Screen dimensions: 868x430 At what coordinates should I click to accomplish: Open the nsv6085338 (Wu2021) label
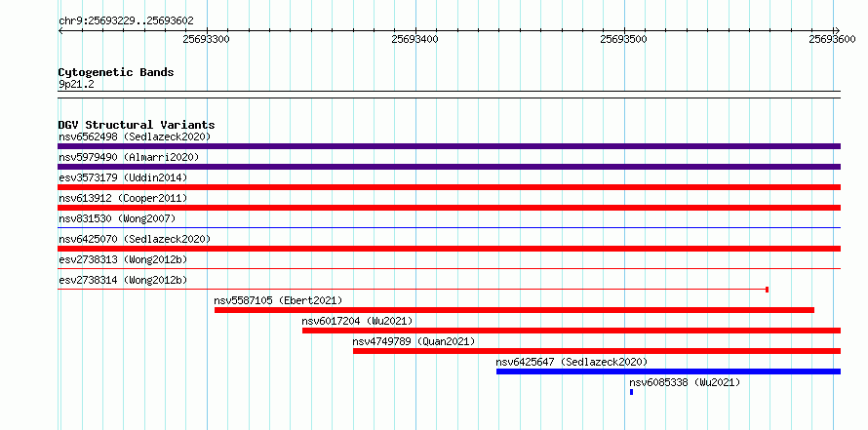[x=685, y=382]
